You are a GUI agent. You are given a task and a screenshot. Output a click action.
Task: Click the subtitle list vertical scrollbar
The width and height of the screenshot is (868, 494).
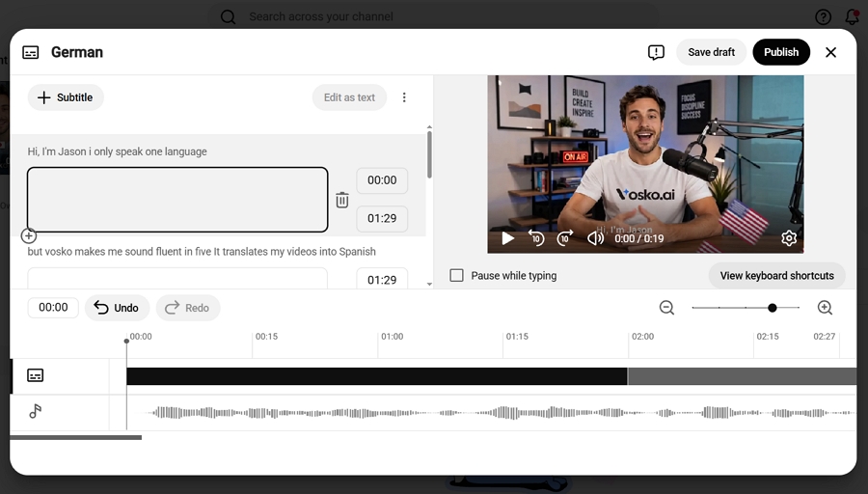pyautogui.click(x=429, y=155)
